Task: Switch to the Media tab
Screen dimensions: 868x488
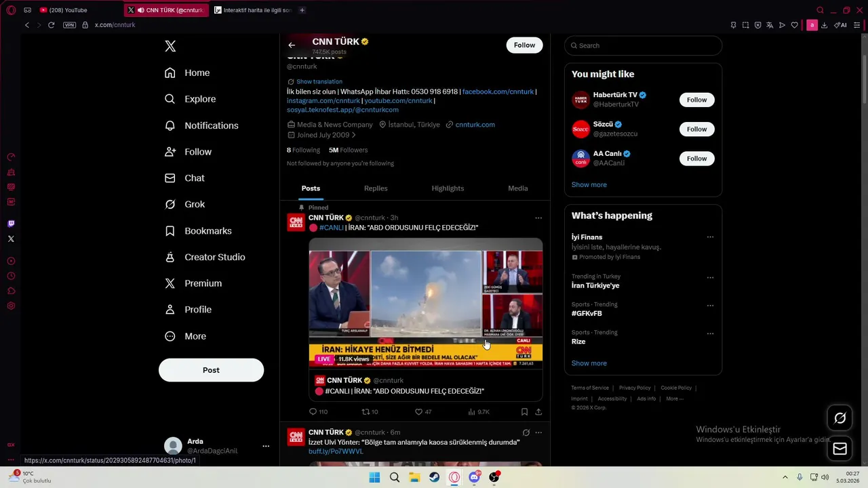Action: [518, 188]
